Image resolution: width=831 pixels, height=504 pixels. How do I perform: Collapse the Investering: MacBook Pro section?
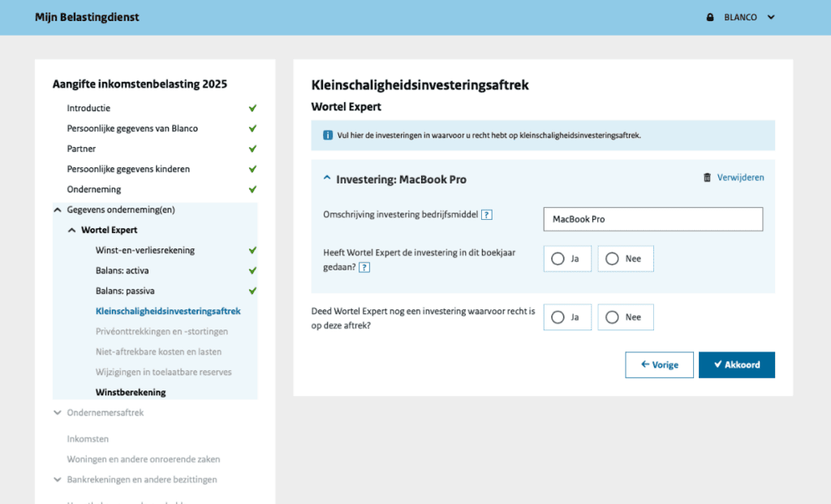coord(327,179)
